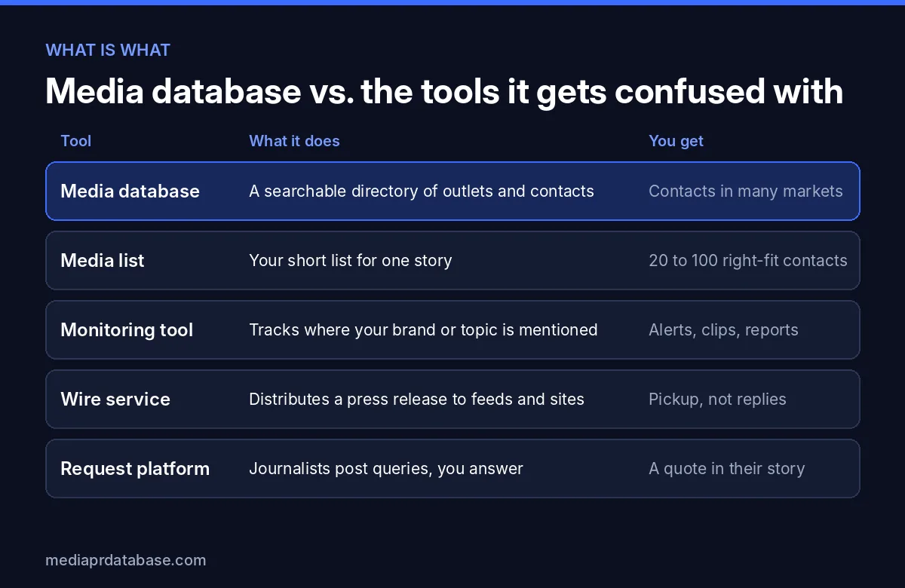The width and height of the screenshot is (905, 588).
Task: Select the 'Wire service' row name
Action: click(115, 400)
